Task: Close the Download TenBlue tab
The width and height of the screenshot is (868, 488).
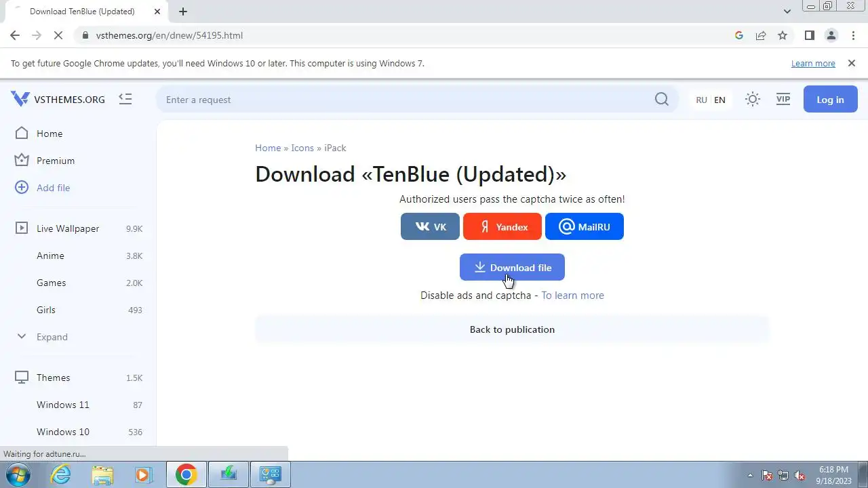Action: click(157, 12)
